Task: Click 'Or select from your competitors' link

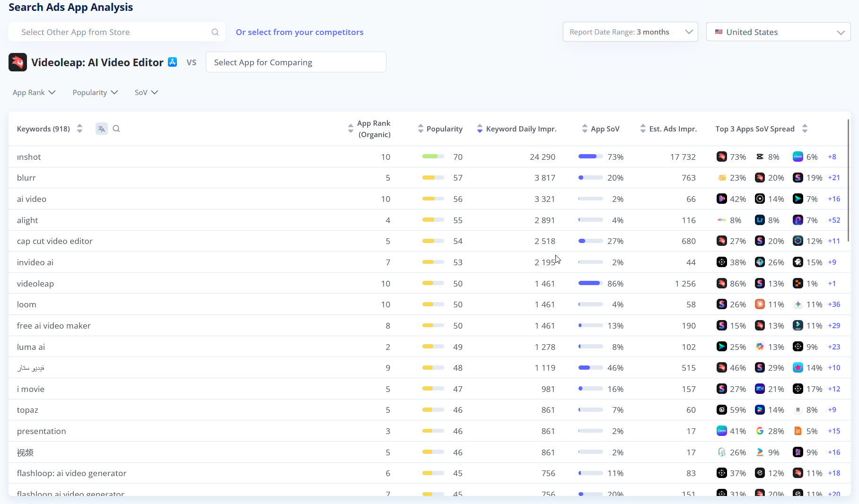Action: 299,32
